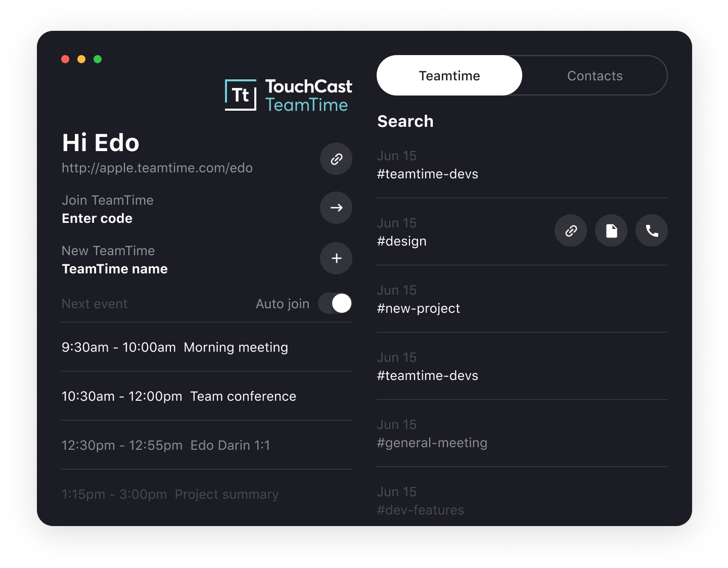Open the Morning meeting event
Image resolution: width=728 pixels, height=568 pixels.
tap(207, 347)
